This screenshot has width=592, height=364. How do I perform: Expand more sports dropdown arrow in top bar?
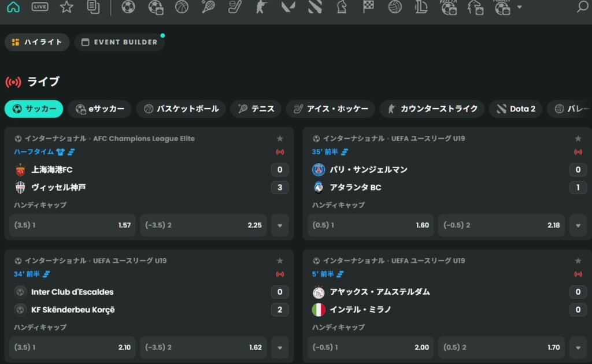520,7
